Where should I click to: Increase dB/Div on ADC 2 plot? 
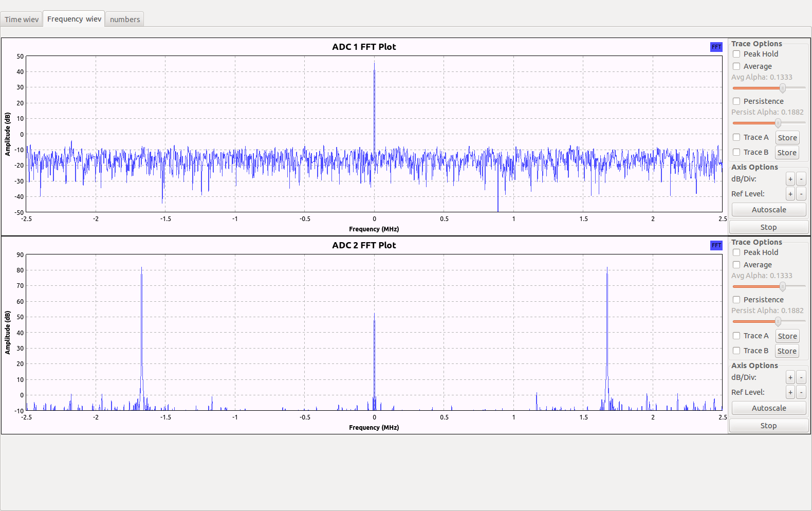790,377
